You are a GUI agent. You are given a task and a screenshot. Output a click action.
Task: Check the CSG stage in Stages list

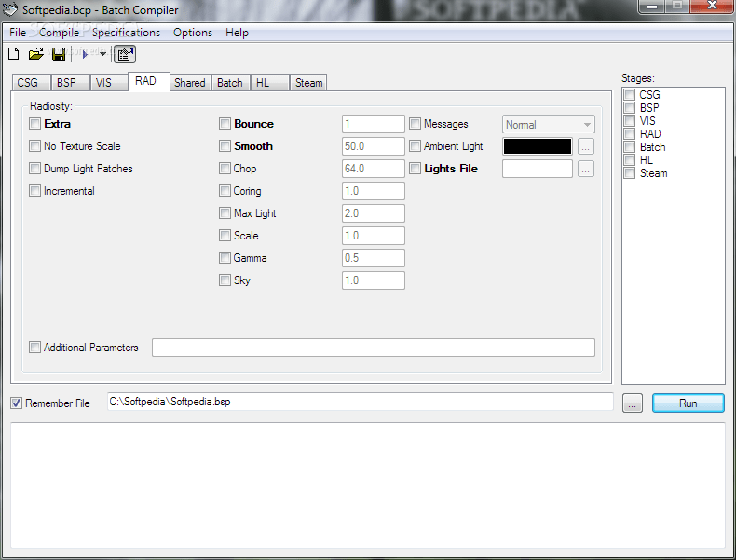(630, 95)
